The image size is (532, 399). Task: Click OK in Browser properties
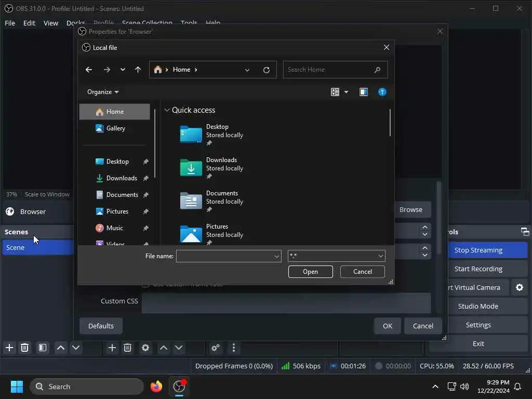coord(388,326)
